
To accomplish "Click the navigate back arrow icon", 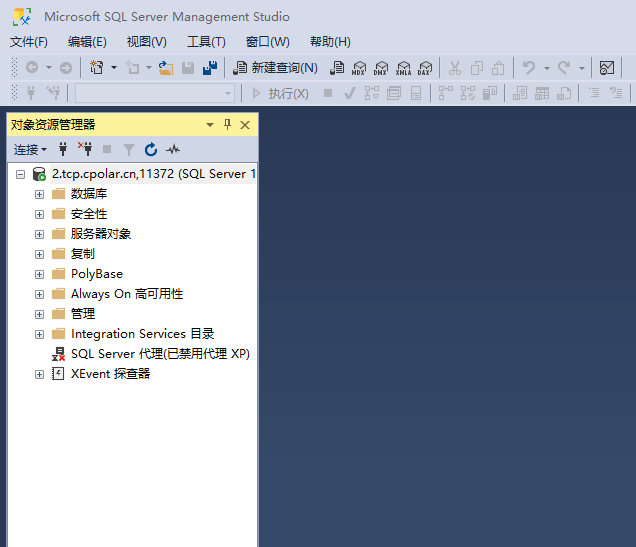I will click(32, 67).
